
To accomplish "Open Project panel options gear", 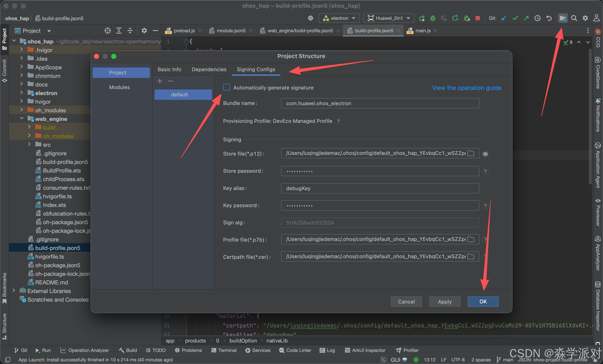I will point(144,31).
